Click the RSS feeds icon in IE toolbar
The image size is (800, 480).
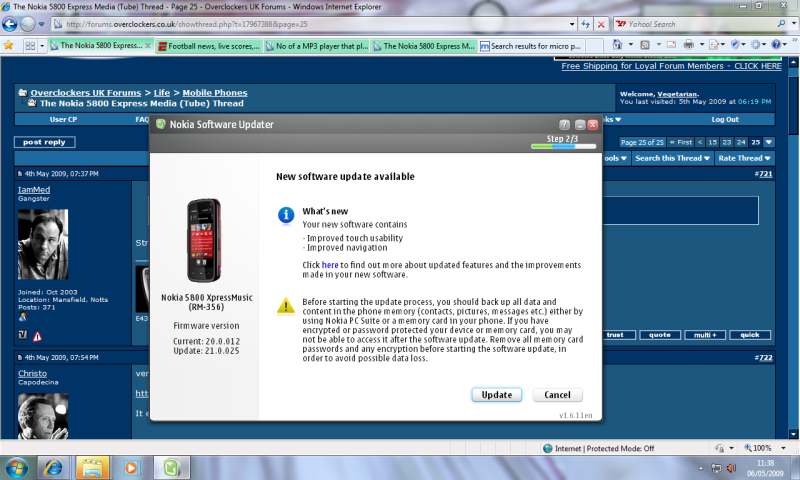pyautogui.click(x=645, y=45)
